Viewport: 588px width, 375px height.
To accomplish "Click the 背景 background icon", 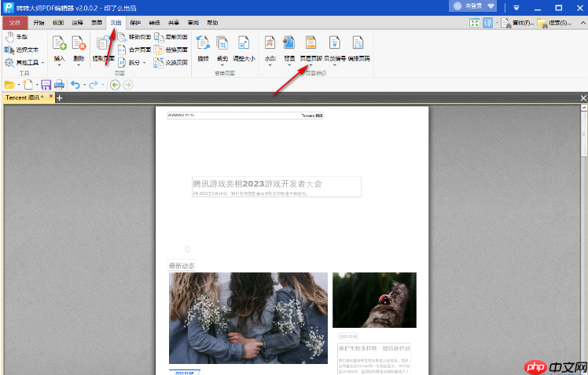I will (x=289, y=42).
